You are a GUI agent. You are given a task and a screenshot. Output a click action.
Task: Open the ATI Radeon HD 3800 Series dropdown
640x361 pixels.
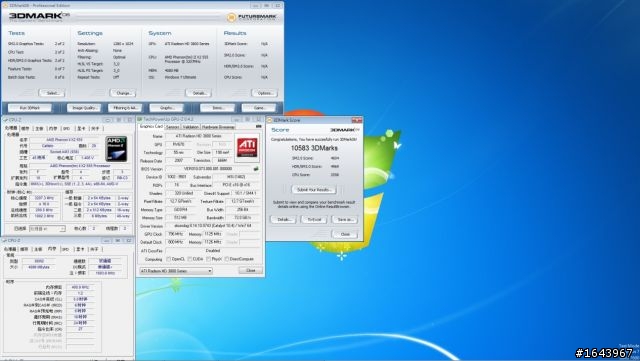point(176,271)
